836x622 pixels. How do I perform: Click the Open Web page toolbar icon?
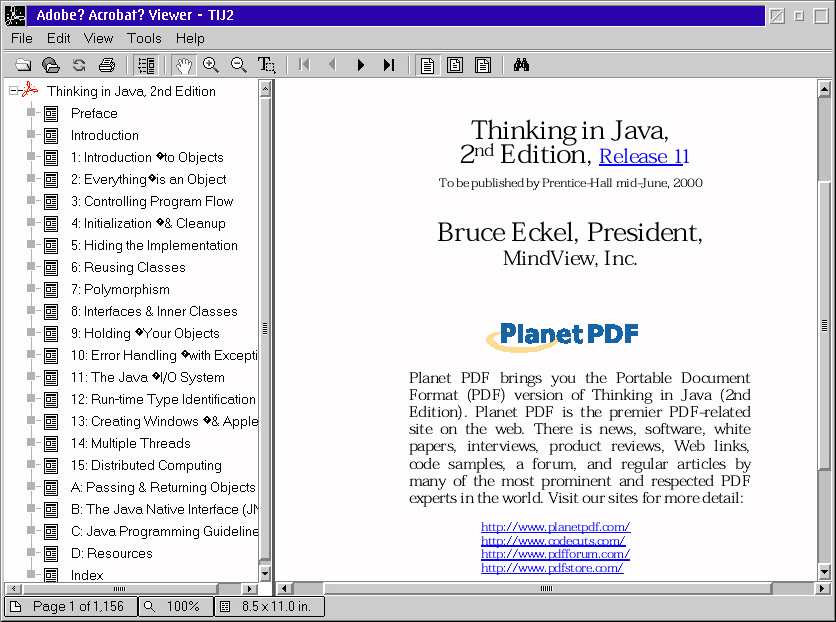51,65
